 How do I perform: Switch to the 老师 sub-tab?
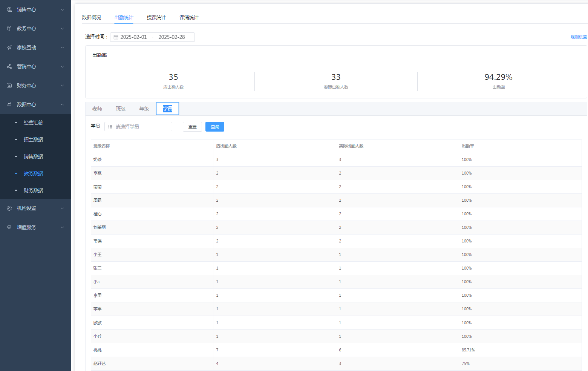click(x=97, y=109)
